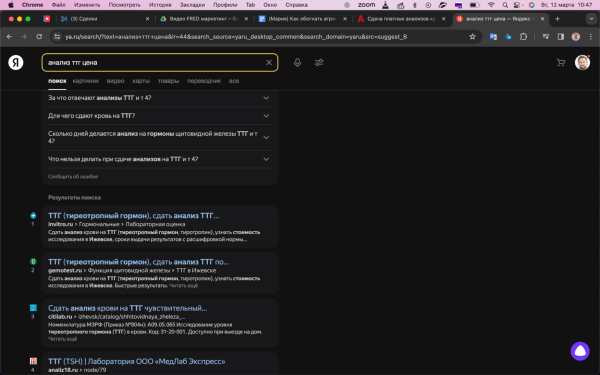This screenshot has height=375, width=600.
Task: Switch to the 'видео' search tab
Action: 116,81
